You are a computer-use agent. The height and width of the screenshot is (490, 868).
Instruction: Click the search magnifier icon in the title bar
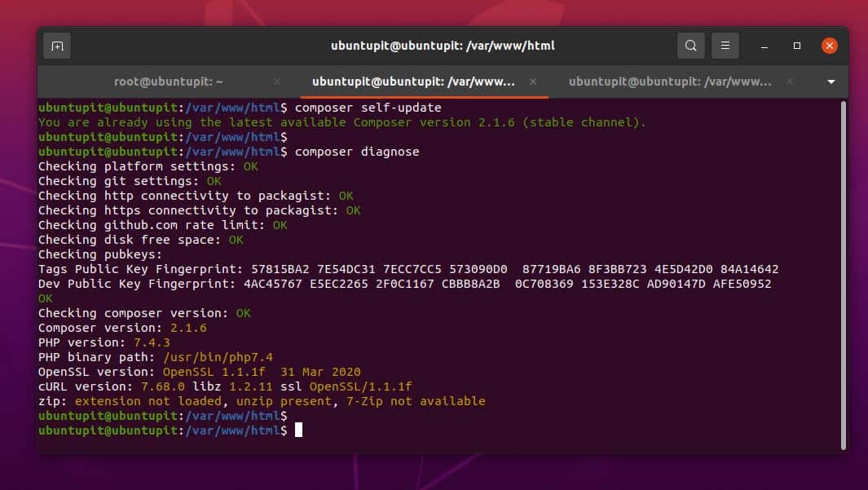[690, 46]
